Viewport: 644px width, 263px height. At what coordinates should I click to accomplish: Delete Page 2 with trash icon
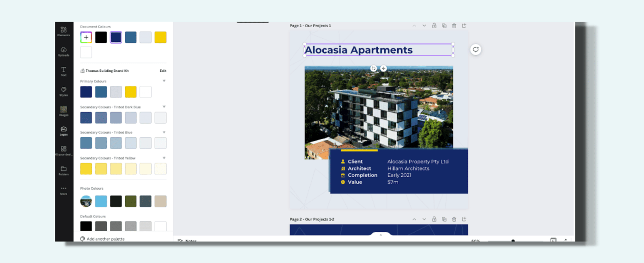(454, 219)
